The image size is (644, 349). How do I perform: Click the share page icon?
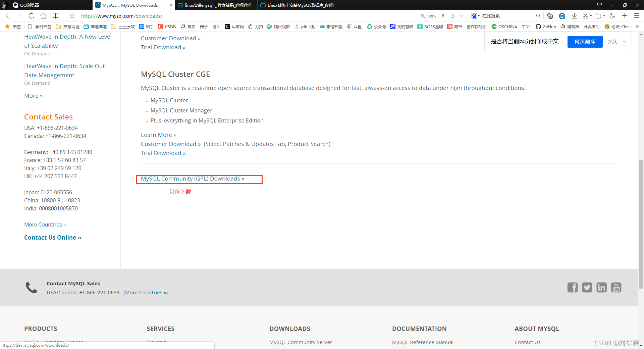(452, 16)
